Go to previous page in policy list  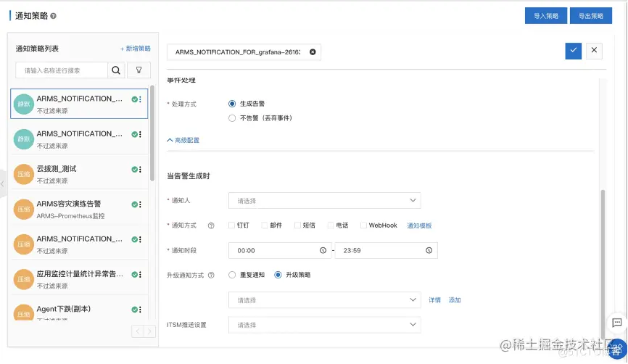tap(137, 331)
